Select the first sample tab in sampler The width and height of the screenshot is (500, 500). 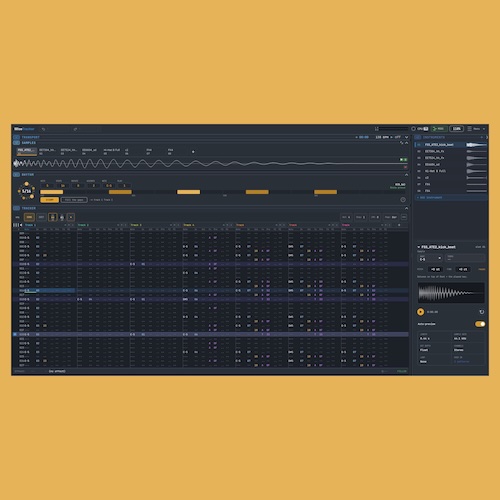coord(27,151)
